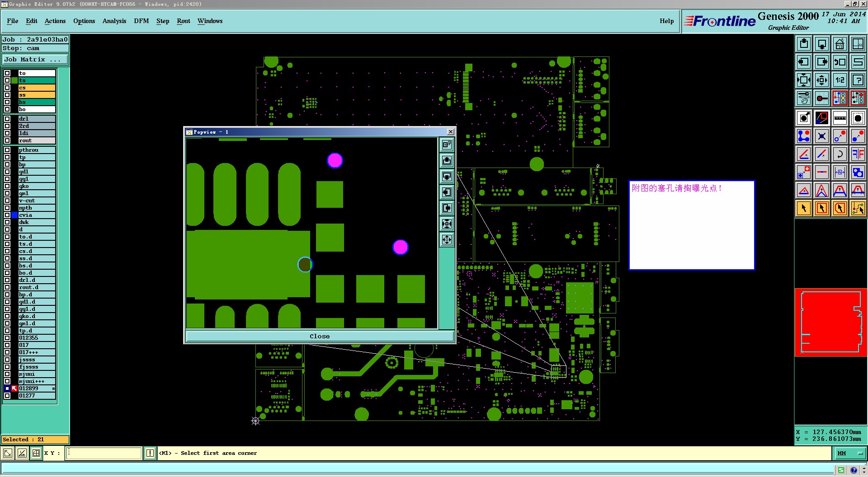Screen dimensions: 868x477
Task: Select the ruler measurement tool icon
Action: pyautogui.click(x=840, y=118)
